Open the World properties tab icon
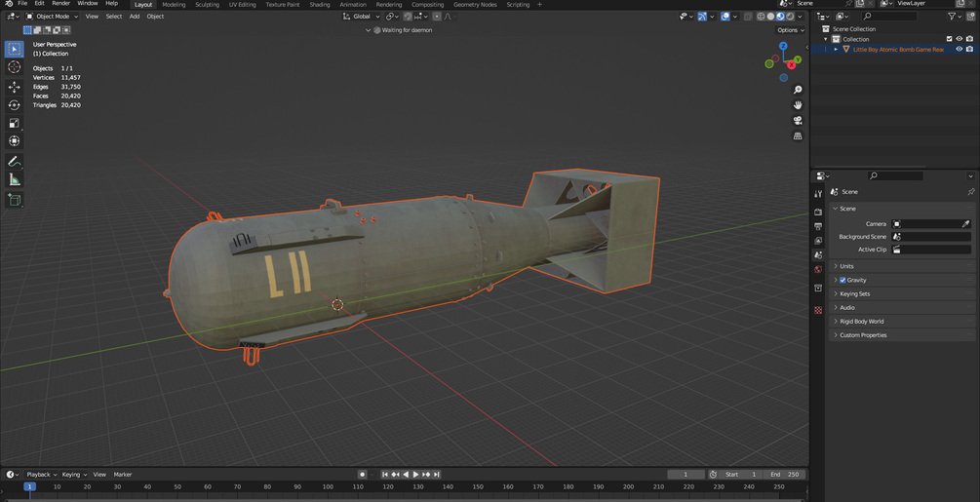This screenshot has width=980, height=502. pyautogui.click(x=818, y=270)
